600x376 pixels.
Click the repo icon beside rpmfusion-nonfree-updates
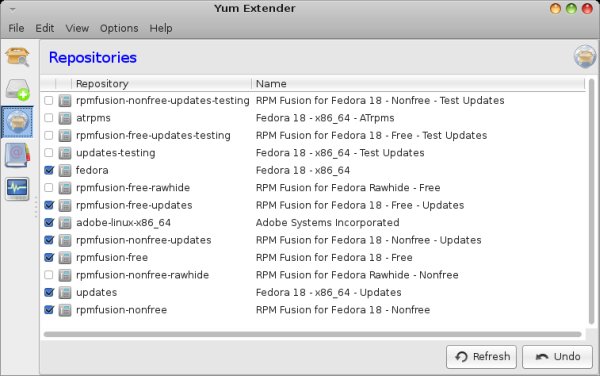pos(65,240)
